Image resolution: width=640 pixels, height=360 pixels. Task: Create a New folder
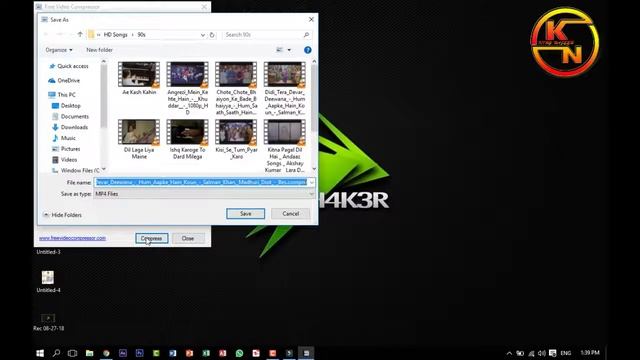[x=100, y=50]
